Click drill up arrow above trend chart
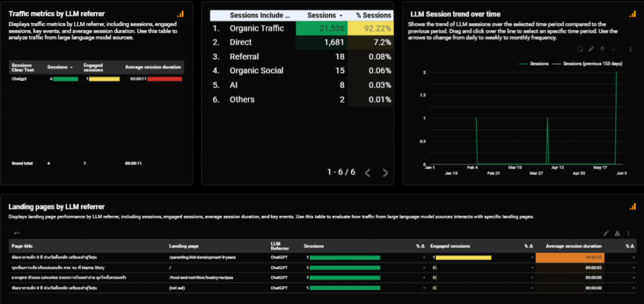 click(602, 48)
